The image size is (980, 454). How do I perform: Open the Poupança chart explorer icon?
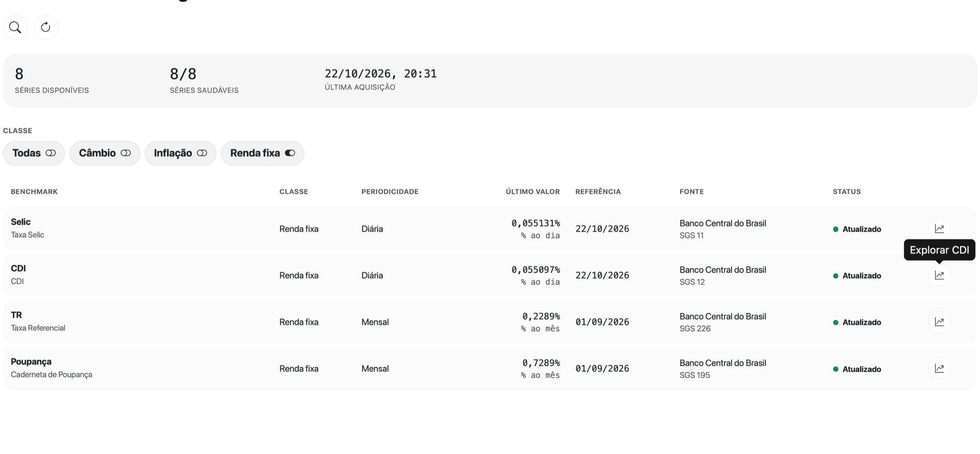click(940, 369)
